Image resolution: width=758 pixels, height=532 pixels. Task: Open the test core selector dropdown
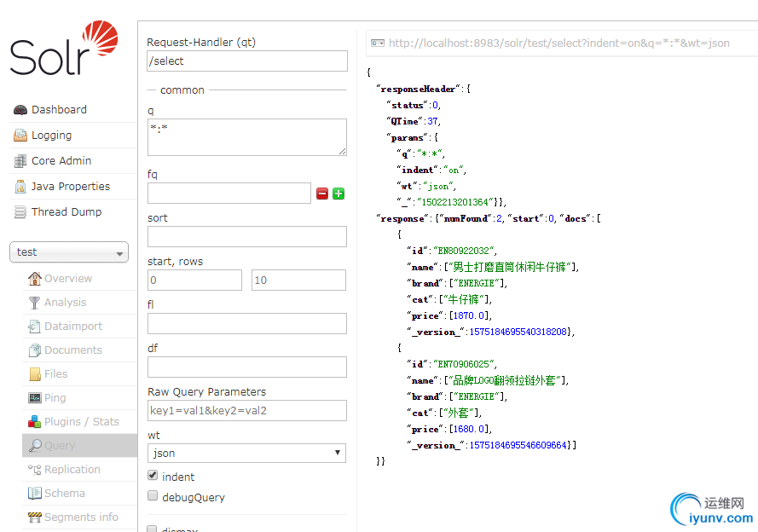(69, 252)
